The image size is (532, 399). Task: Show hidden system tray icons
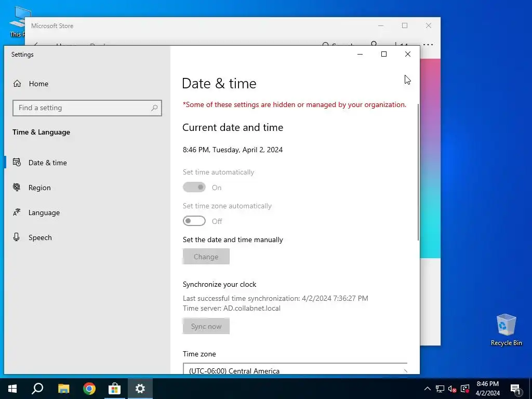point(428,389)
